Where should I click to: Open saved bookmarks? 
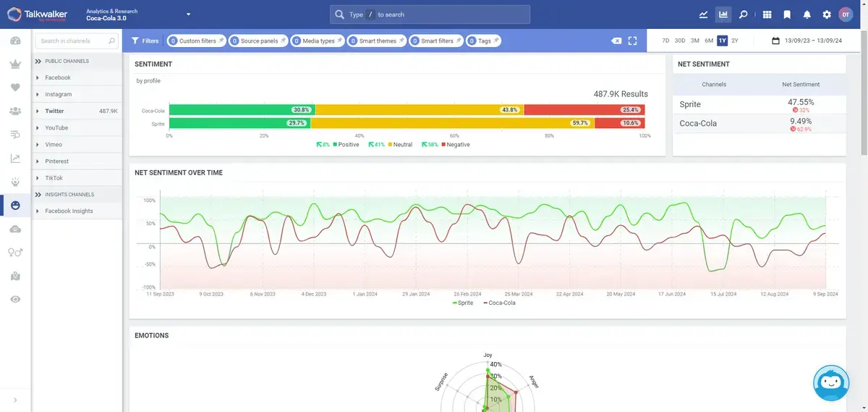click(787, 14)
